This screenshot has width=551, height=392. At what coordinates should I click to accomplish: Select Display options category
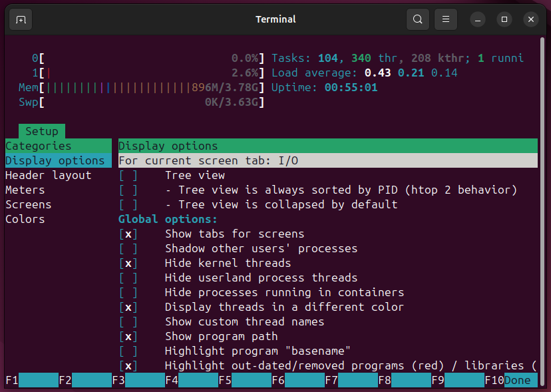tap(59, 160)
